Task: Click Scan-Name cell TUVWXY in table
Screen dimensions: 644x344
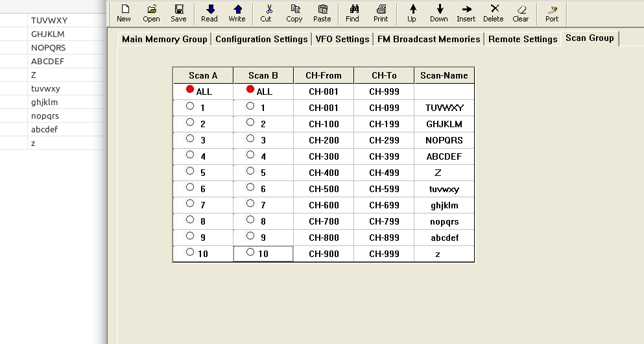Action: (444, 108)
